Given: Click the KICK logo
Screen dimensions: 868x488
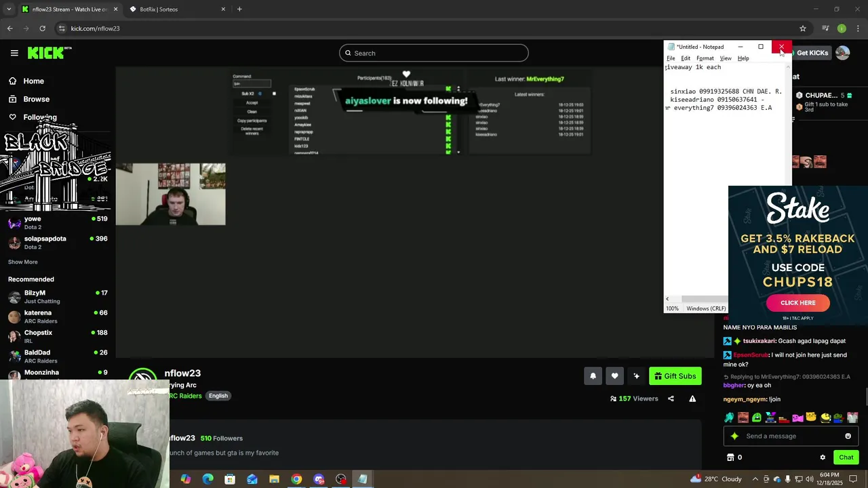Looking at the screenshot, I should pyautogui.click(x=50, y=53).
